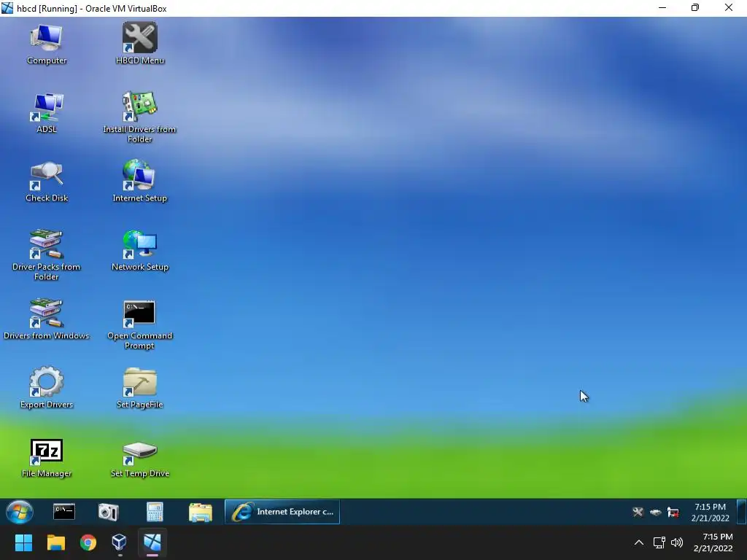747x560 pixels.
Task: Open the Set PageFile shortcut
Action: (139, 388)
